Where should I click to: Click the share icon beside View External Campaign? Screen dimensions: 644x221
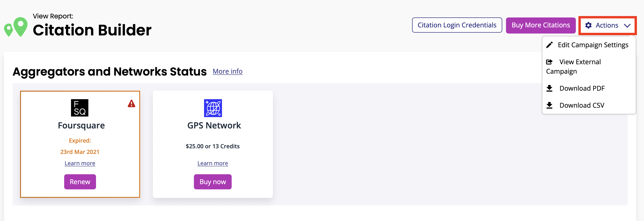click(549, 62)
